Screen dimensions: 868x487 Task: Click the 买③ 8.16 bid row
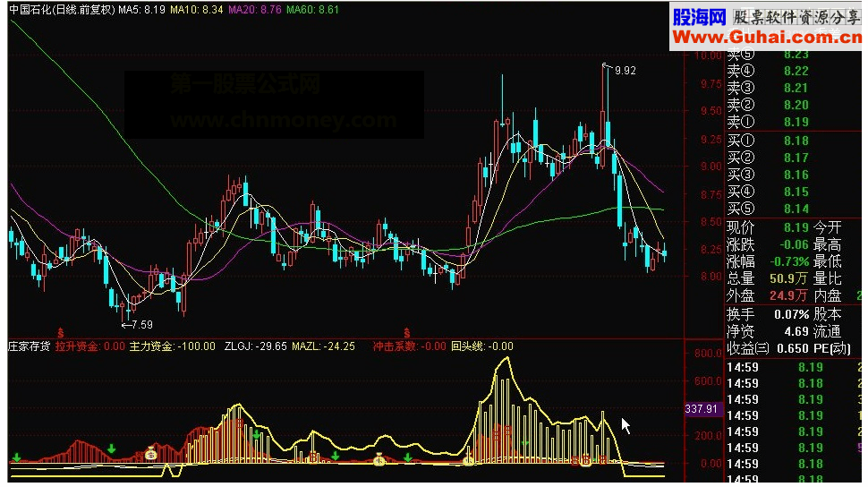[769, 175]
